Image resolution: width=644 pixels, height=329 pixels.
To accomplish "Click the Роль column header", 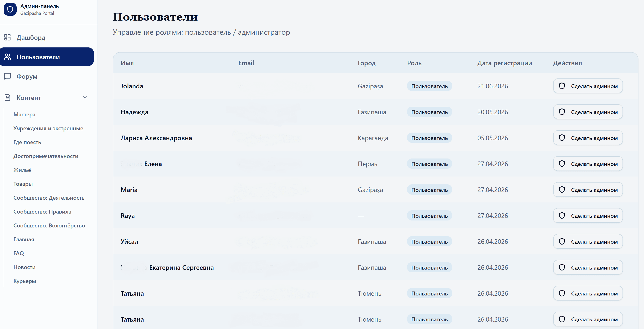I will coord(414,63).
